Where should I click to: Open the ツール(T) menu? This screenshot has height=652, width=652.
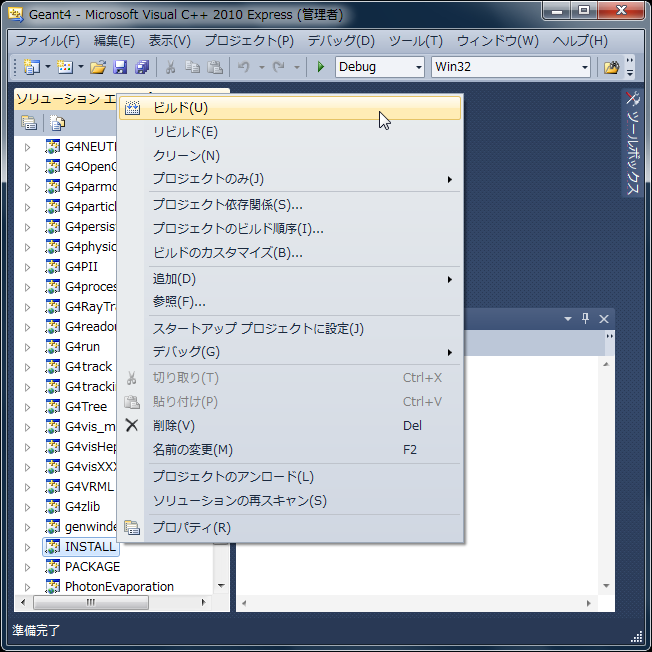[416, 41]
